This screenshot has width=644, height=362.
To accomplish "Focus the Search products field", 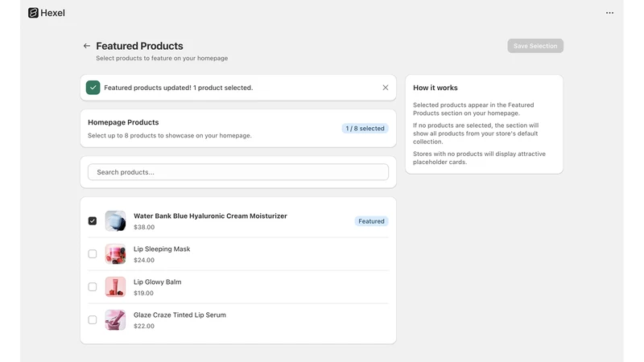I will click(x=238, y=172).
